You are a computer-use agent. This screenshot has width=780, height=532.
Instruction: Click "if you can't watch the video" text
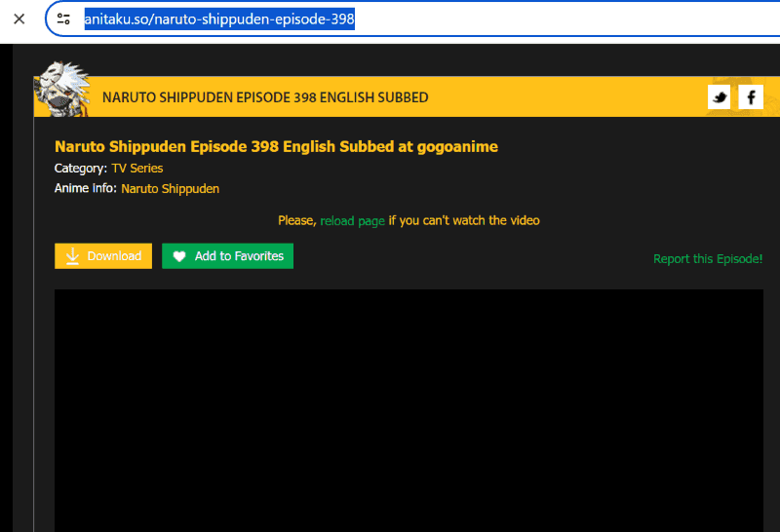[x=464, y=221]
